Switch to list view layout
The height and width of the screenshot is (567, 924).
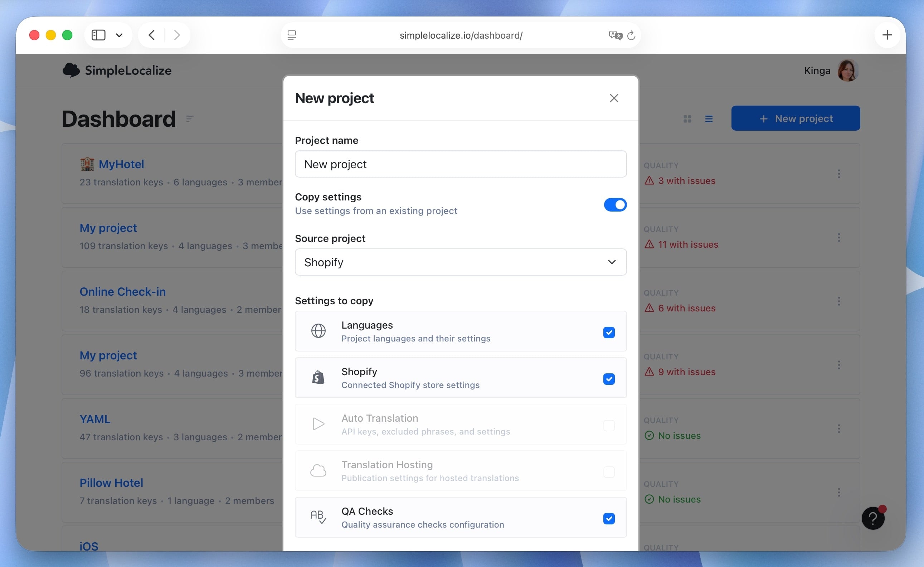click(x=709, y=118)
